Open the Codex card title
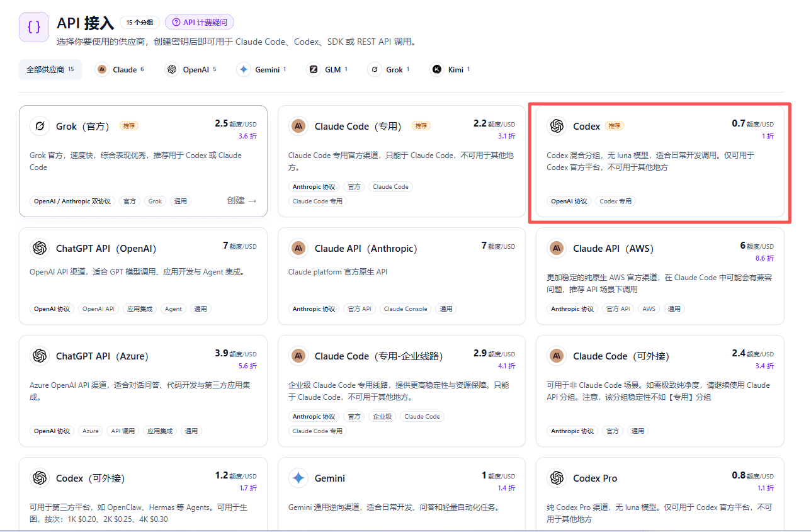 tap(587, 126)
